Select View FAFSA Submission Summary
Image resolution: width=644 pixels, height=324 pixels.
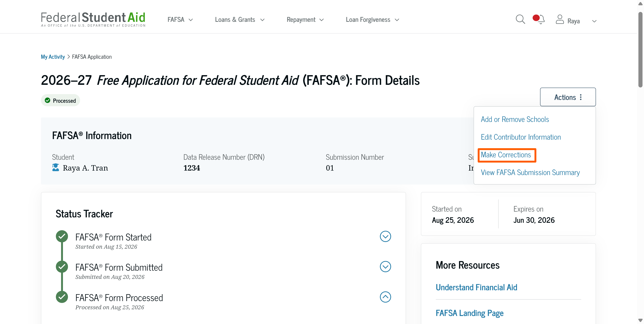click(530, 173)
